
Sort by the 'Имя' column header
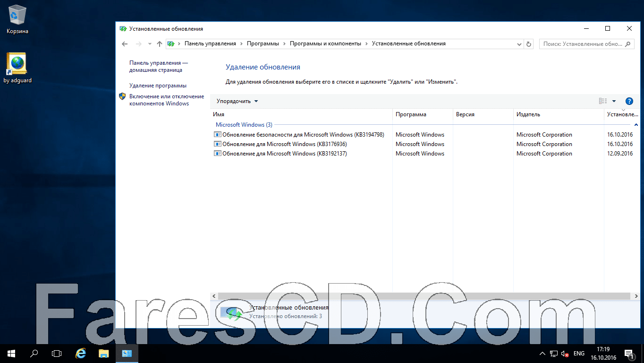[301, 114]
